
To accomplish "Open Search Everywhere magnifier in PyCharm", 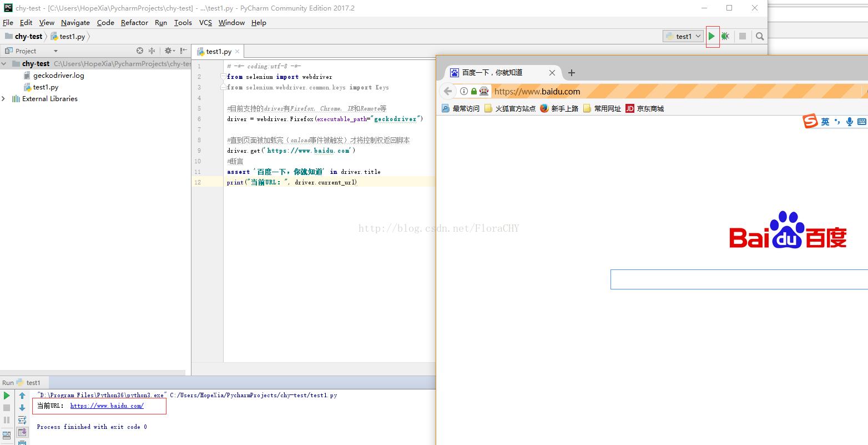I will point(760,36).
